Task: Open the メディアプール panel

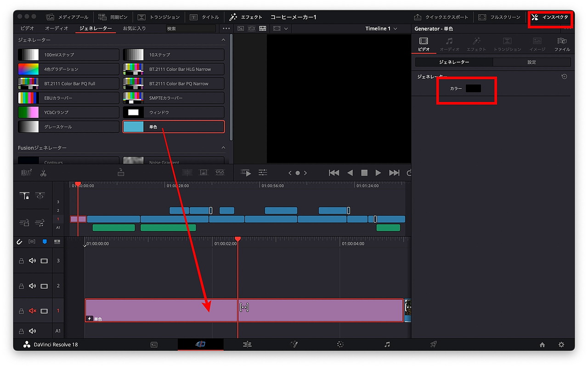Action: tap(68, 17)
